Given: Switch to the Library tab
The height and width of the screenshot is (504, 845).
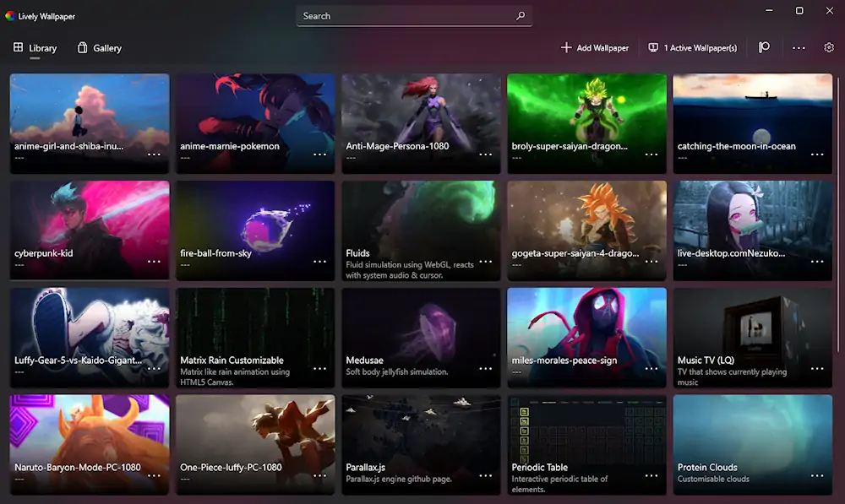Looking at the screenshot, I should pyautogui.click(x=35, y=48).
